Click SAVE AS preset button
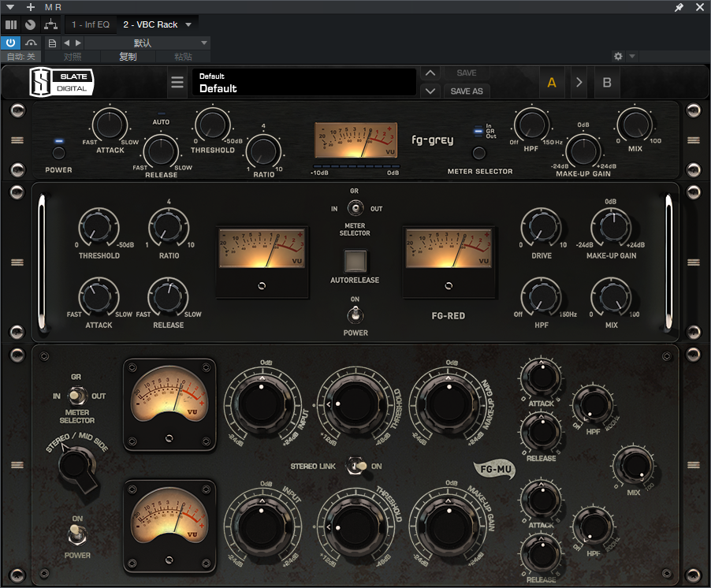 tap(466, 91)
